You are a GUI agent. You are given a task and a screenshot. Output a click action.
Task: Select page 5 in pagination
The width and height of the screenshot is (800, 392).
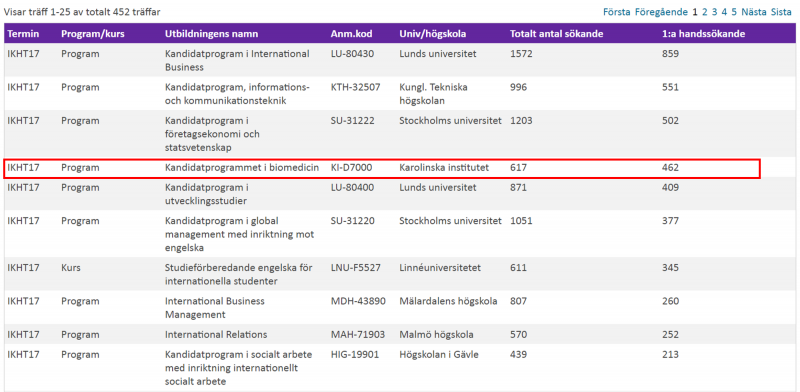click(734, 12)
